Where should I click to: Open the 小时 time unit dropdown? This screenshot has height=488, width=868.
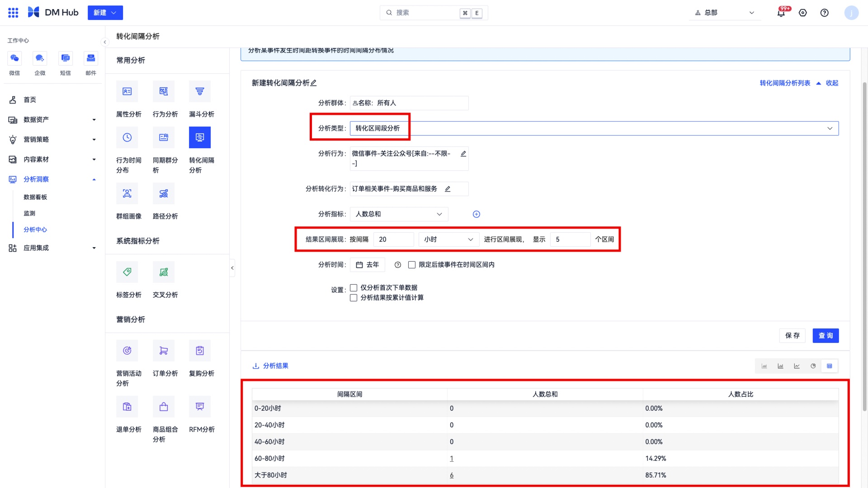448,239
